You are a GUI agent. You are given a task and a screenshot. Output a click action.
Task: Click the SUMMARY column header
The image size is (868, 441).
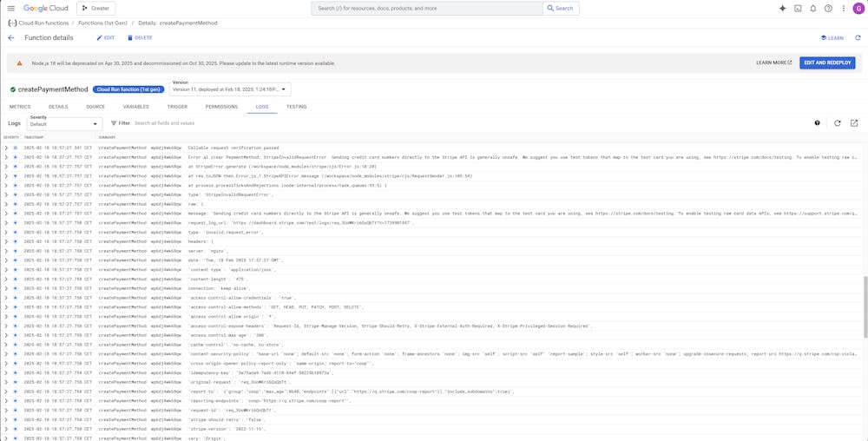coord(107,137)
